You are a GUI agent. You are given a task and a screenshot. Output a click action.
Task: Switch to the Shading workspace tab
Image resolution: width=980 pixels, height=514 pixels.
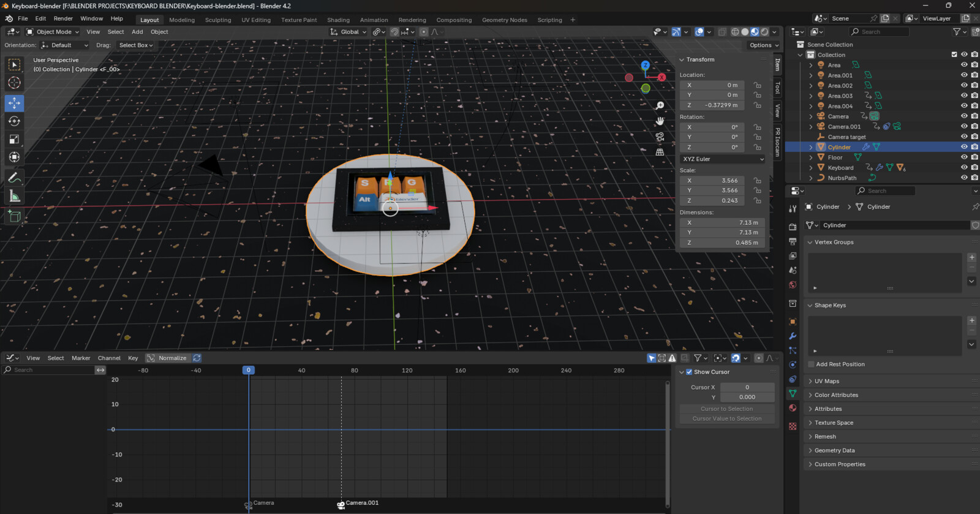(x=338, y=20)
